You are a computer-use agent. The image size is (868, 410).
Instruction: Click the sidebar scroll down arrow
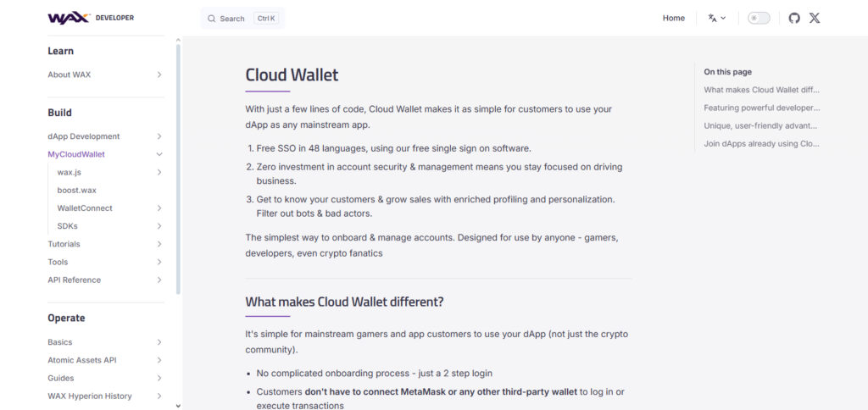(178, 406)
